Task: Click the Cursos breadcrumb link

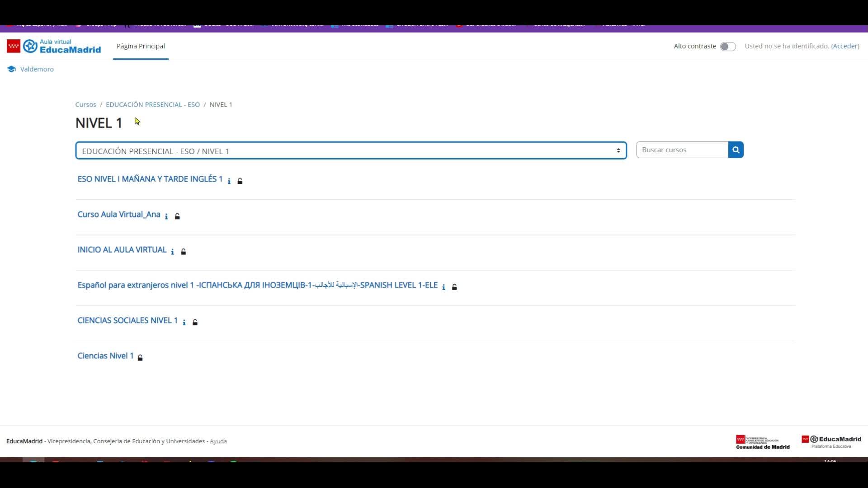Action: click(x=85, y=104)
